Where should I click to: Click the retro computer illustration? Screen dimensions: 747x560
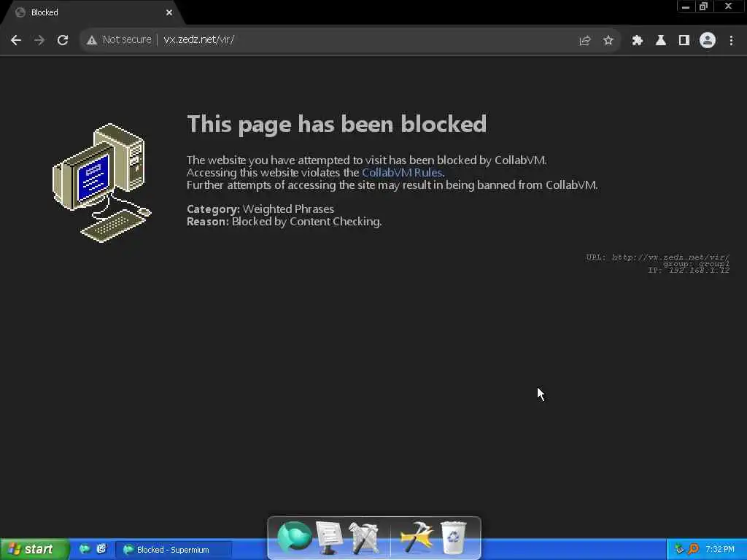(101, 183)
